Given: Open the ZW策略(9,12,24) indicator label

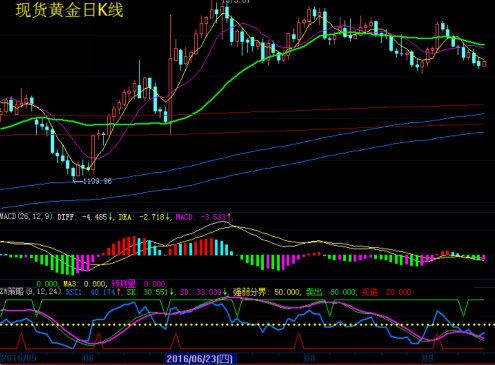Looking at the screenshot, I should pos(31,292).
